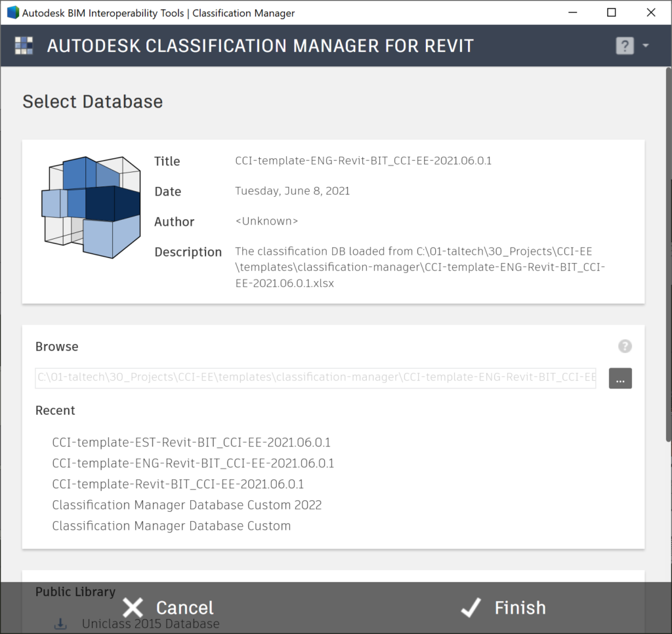672x634 pixels.
Task: Open file browser with the ellipsis button
Action: point(620,378)
